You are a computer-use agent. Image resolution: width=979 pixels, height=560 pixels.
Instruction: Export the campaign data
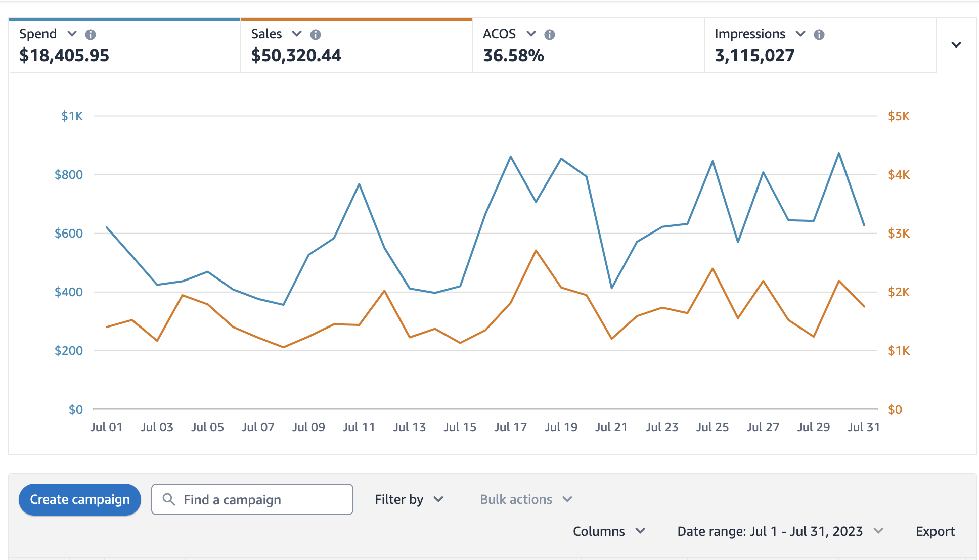click(935, 531)
